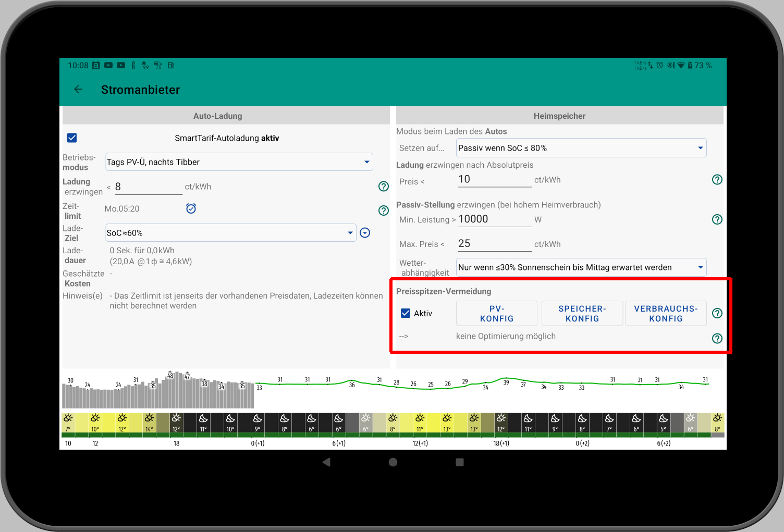784x532 pixels.
Task: Open help for Min. Leistung setting
Action: click(717, 219)
